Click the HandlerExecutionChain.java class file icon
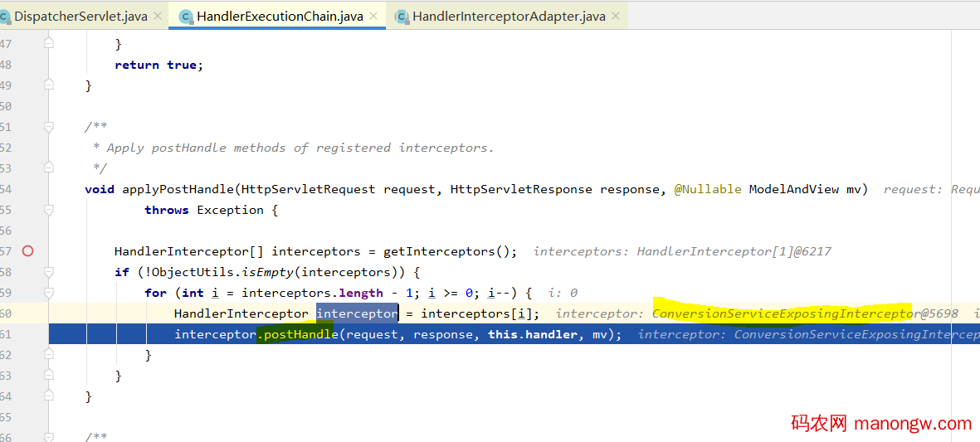 185,17
